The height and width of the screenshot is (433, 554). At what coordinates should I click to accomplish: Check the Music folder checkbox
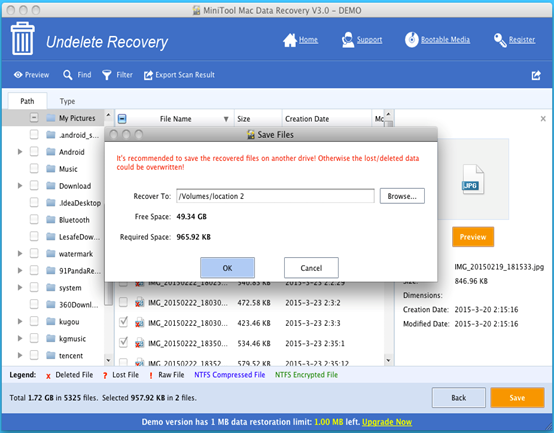tap(34, 168)
